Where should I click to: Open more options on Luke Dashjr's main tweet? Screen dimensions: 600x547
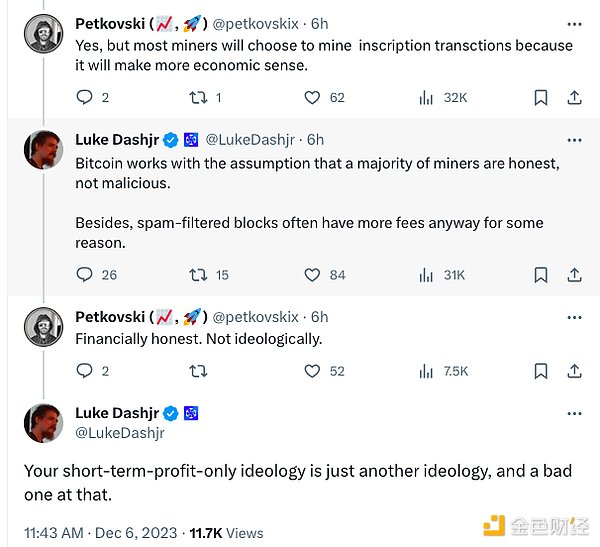tap(574, 413)
